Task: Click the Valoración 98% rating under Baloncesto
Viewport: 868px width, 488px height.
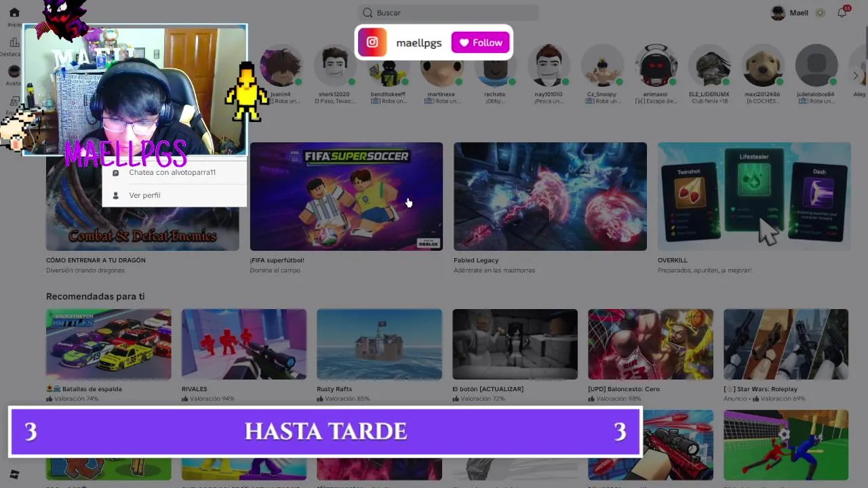Action: click(614, 399)
